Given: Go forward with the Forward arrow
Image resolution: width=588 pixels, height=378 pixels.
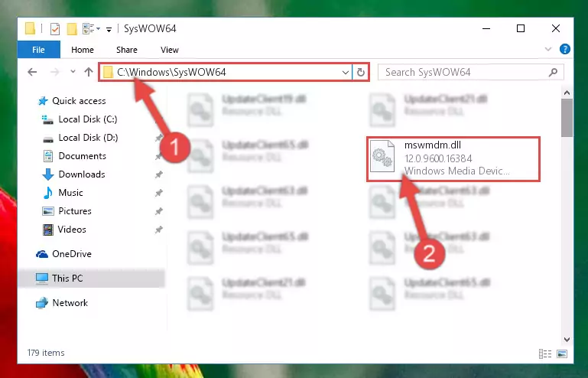Looking at the screenshot, I should [55, 72].
